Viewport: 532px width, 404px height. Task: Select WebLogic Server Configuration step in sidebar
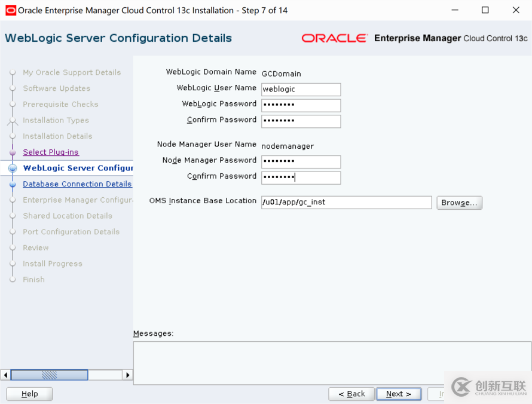click(x=78, y=168)
